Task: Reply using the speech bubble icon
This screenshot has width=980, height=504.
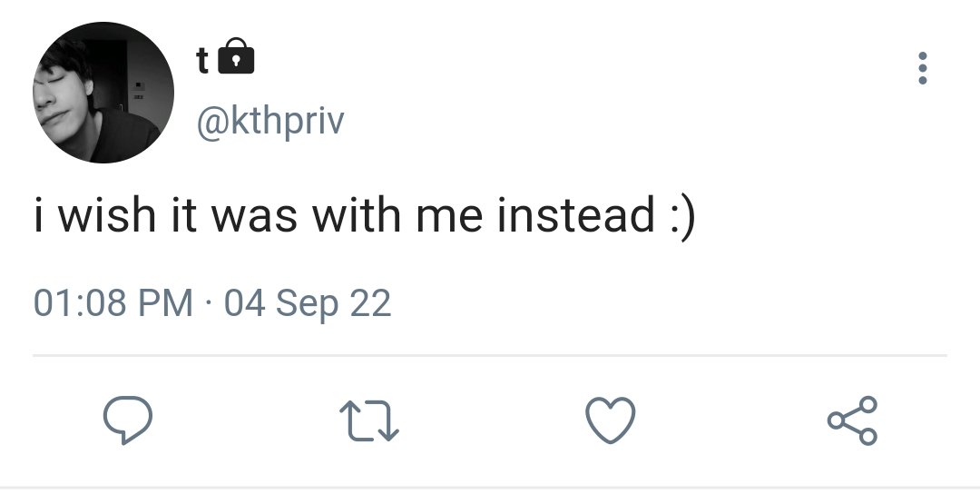Action: pyautogui.click(x=128, y=420)
